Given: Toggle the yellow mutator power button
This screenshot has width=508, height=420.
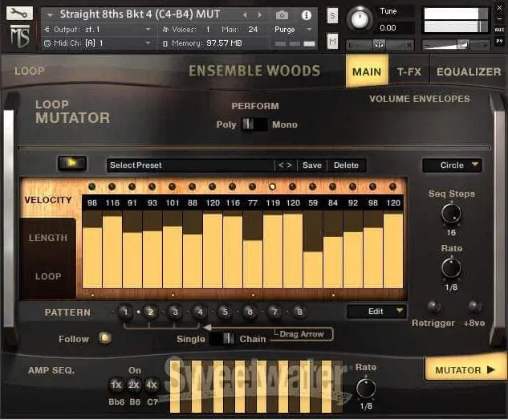Looking at the screenshot, I should coord(72,163).
